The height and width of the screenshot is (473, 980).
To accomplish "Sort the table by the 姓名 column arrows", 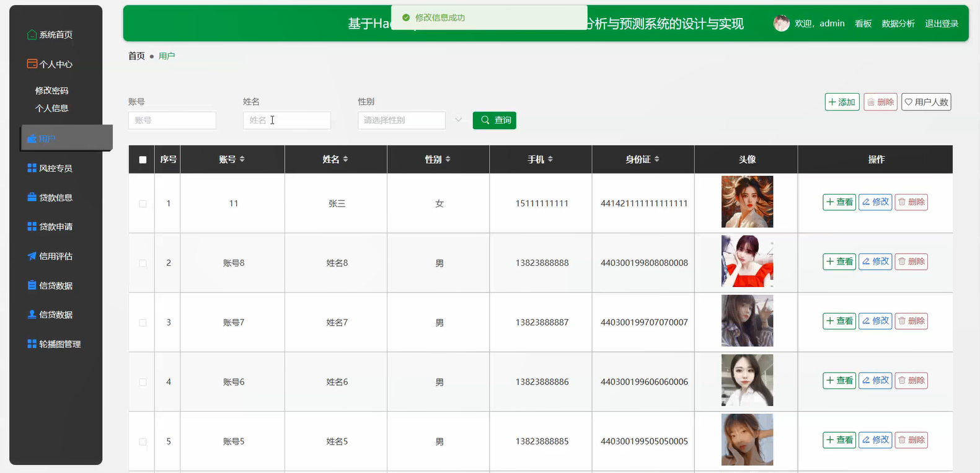I will tap(346, 159).
